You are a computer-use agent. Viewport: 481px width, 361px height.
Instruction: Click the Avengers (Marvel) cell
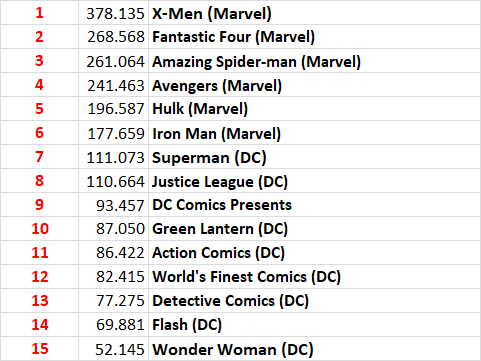click(x=314, y=85)
